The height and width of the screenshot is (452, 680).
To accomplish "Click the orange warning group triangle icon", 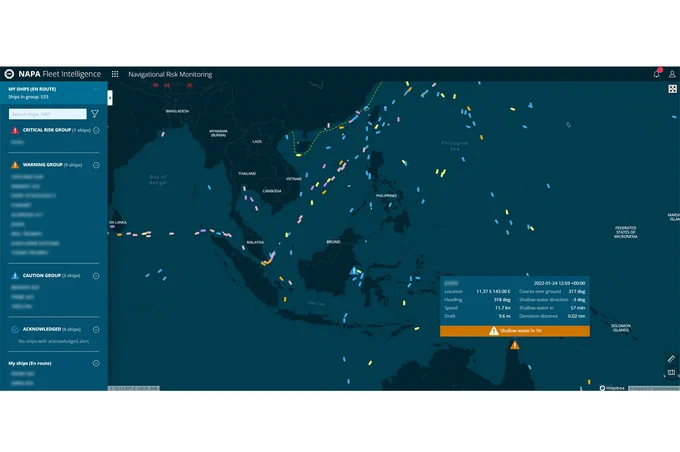I will click(x=15, y=165).
